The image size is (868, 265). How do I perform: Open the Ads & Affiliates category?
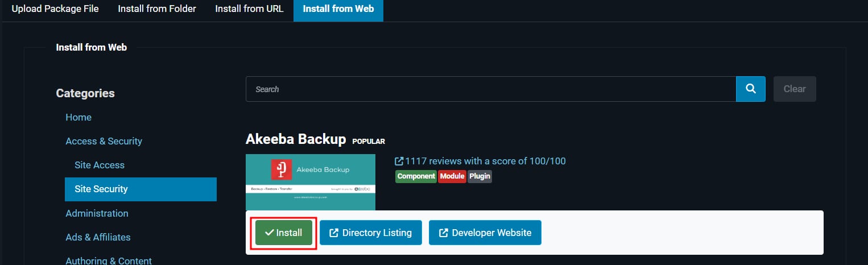(x=98, y=237)
